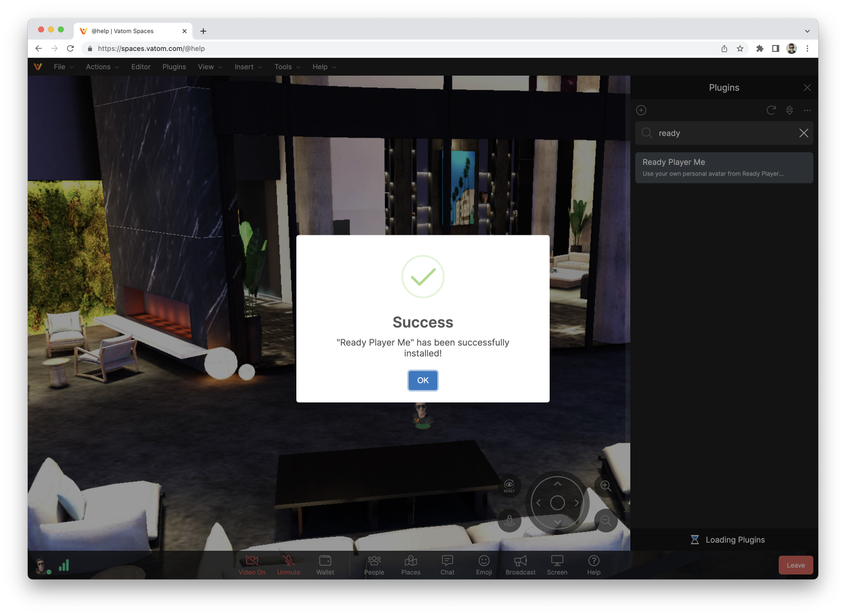Open the Plugins menu item
This screenshot has width=846, height=616.
pos(174,67)
